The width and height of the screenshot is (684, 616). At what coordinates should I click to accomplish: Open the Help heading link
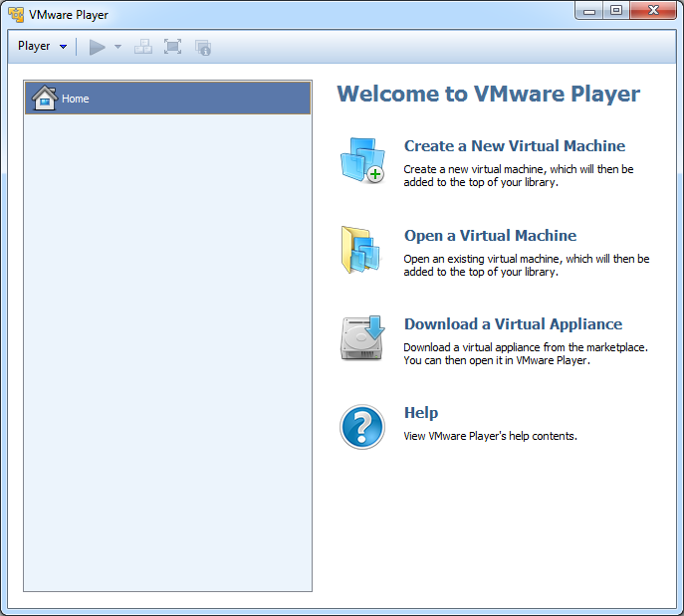(x=420, y=413)
